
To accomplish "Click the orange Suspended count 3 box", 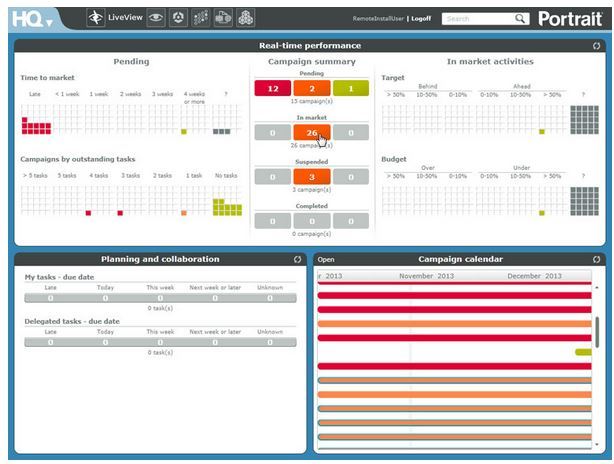I will 312,176.
